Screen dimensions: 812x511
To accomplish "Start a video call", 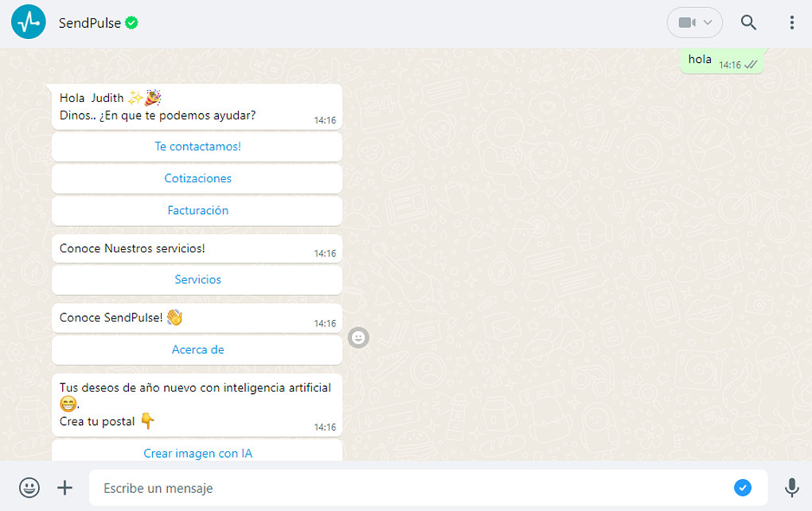I will (687, 22).
